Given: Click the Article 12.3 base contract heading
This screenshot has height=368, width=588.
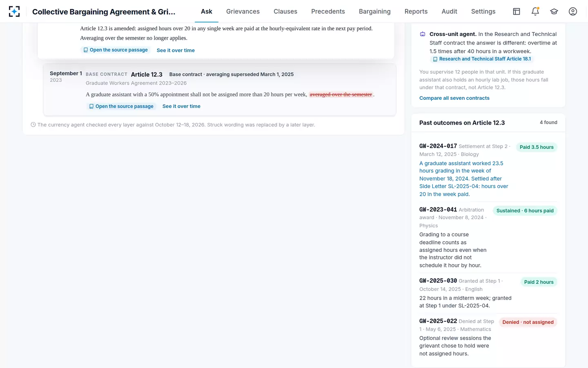Looking at the screenshot, I should (x=147, y=74).
